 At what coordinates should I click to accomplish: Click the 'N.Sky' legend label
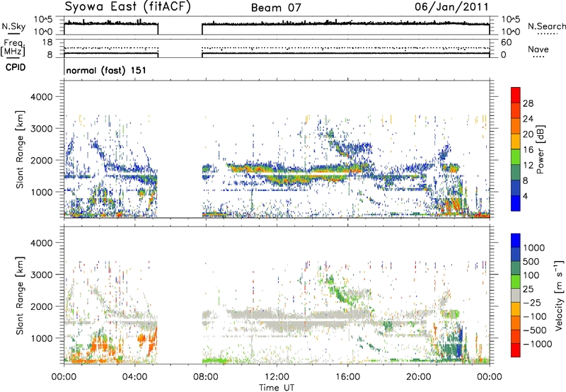13,26
